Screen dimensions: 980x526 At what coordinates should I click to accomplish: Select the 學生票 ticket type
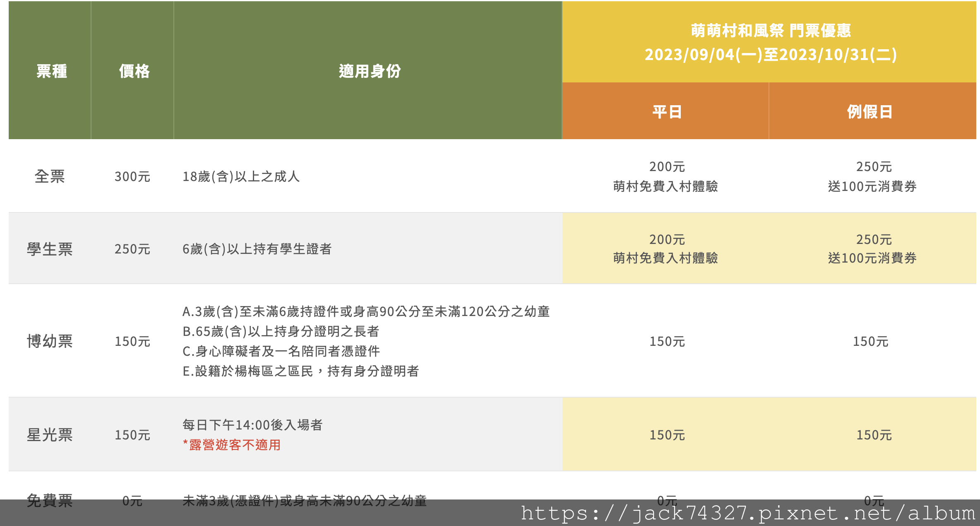tap(50, 249)
